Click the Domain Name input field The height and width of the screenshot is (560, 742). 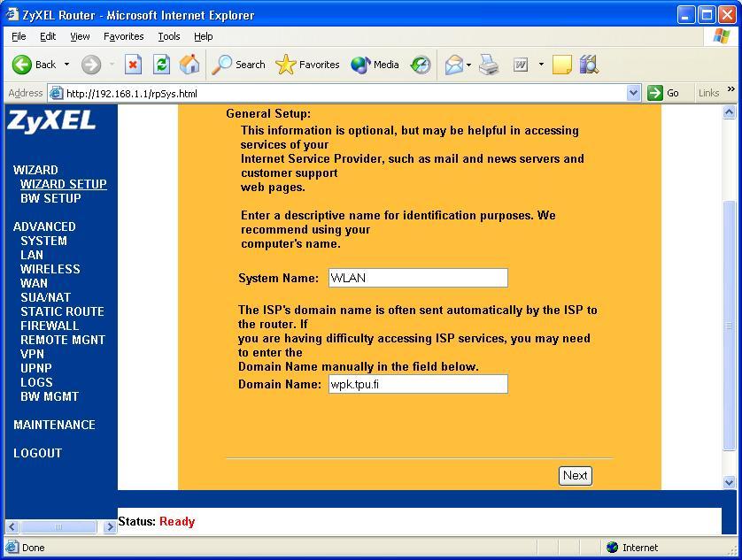click(418, 384)
